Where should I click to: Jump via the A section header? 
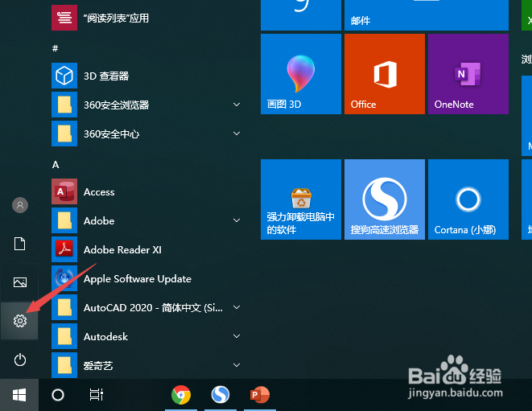(56, 165)
